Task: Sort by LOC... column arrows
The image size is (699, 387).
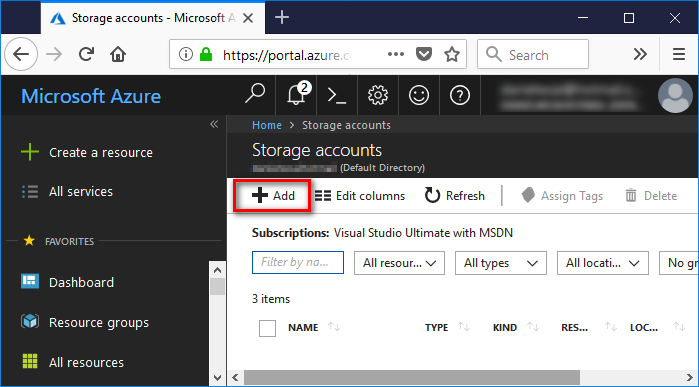Action: click(x=679, y=327)
